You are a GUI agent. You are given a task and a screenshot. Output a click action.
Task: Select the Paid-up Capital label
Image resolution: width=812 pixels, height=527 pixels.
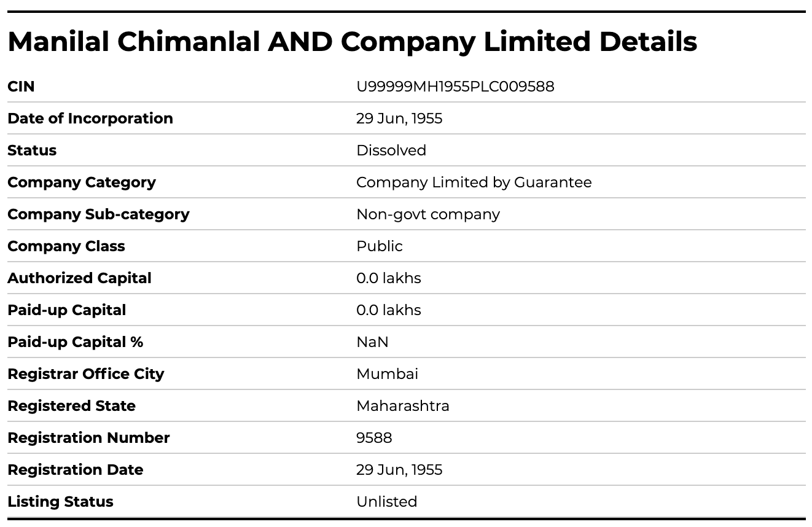pyautogui.click(x=67, y=310)
